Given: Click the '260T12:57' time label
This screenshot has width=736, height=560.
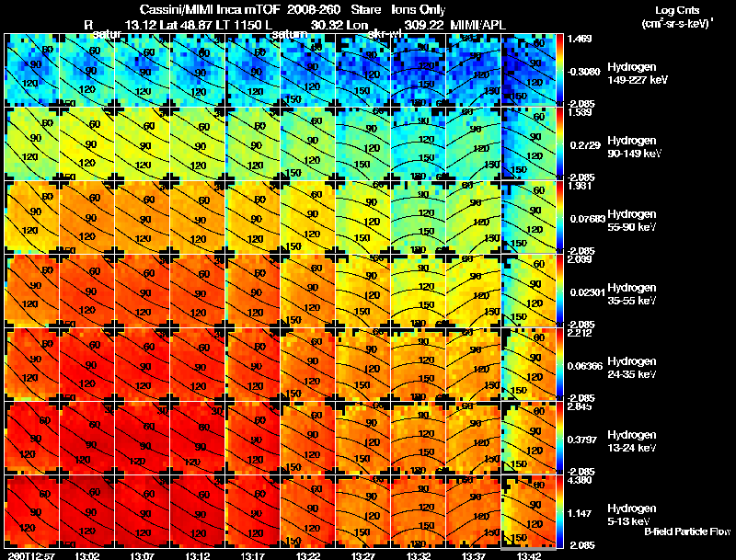Looking at the screenshot, I should pos(31,556).
